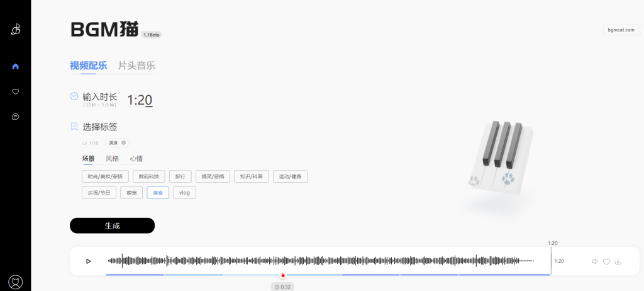Screen dimensions: 644x291
Task: Select the 心情 tag category tab
Action: pyautogui.click(x=136, y=159)
